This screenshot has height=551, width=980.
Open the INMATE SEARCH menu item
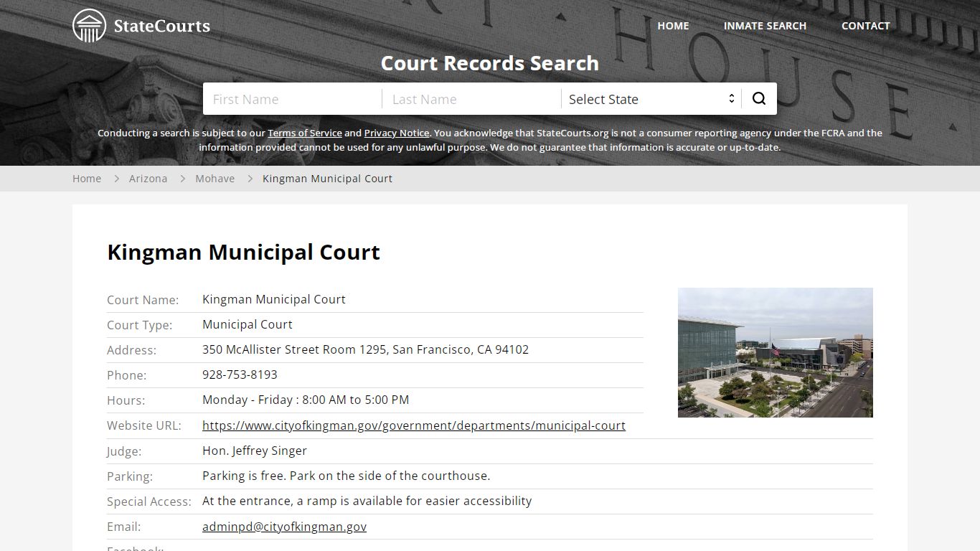[x=765, y=26]
